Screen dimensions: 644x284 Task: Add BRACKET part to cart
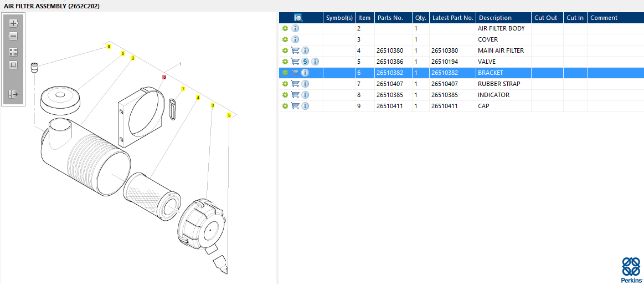click(x=295, y=73)
